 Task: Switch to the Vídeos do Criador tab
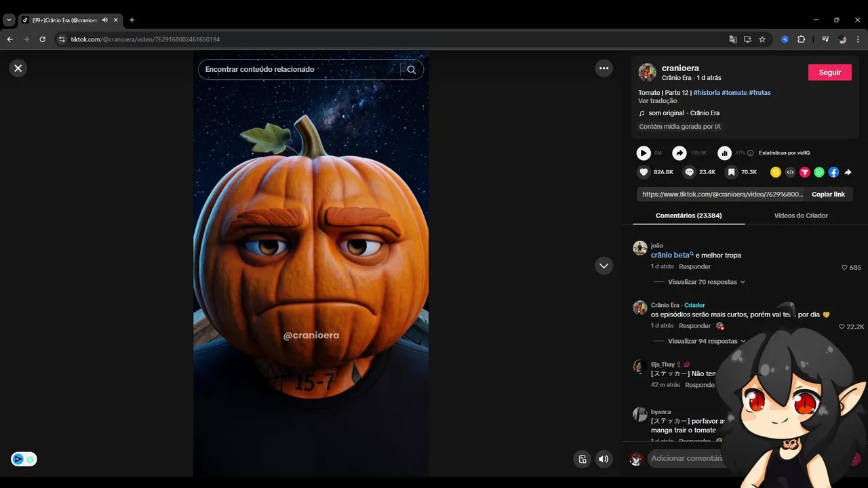coord(801,216)
